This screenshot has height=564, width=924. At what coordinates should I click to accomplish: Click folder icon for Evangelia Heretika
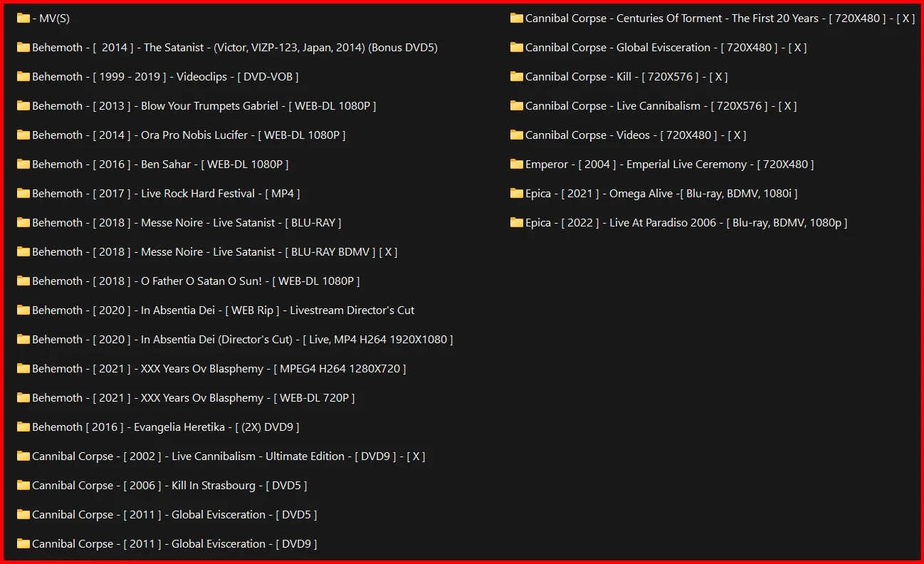pos(23,427)
